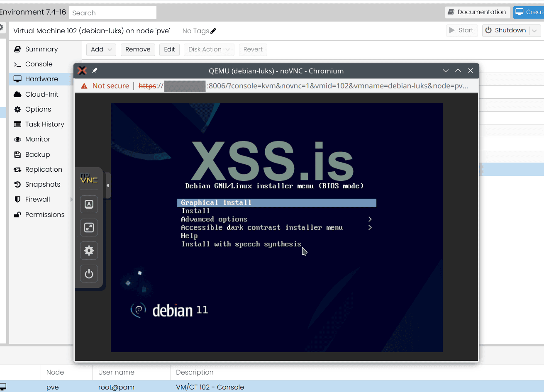Toggle noVNC fullscreen mode
544x392 pixels.
point(89,227)
